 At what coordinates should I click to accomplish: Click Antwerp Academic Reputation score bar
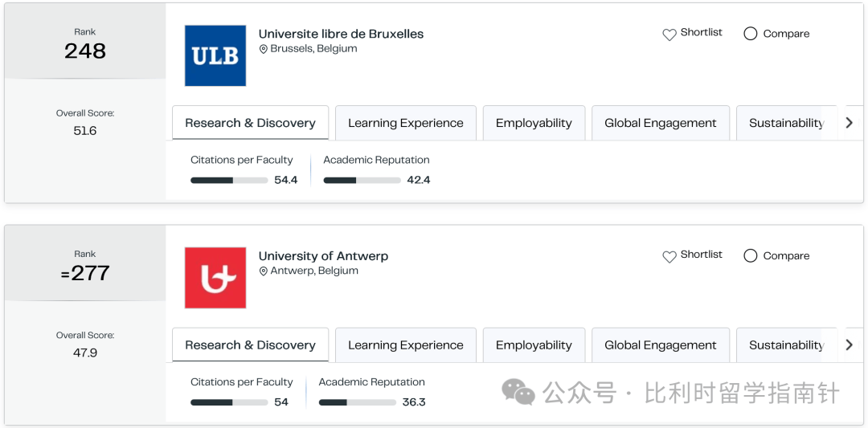(358, 402)
